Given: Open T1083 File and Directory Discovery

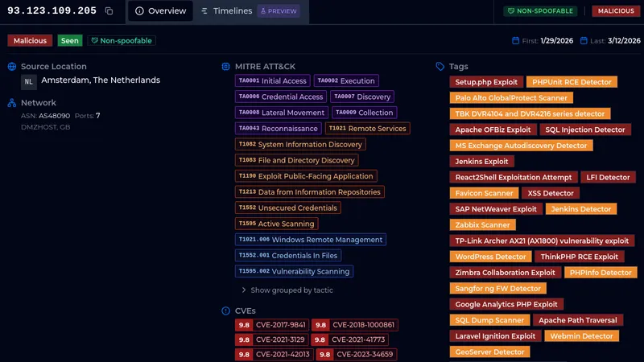Looking at the screenshot, I should 296,160.
